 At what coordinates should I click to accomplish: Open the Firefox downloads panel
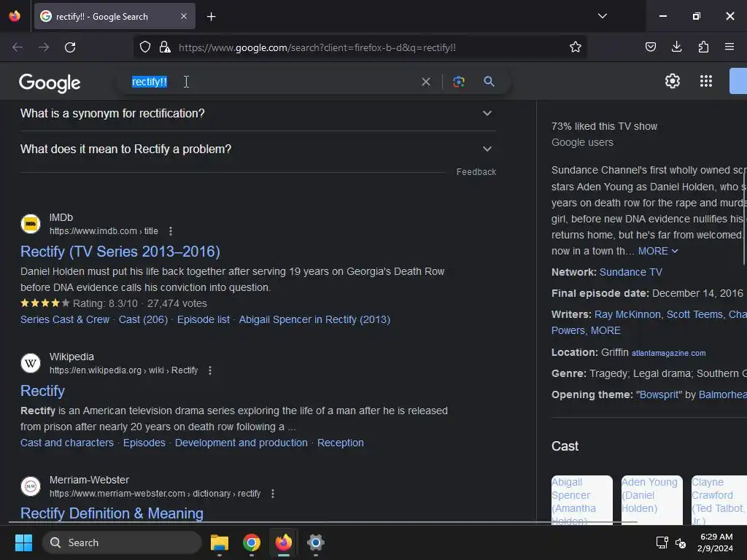(676, 47)
